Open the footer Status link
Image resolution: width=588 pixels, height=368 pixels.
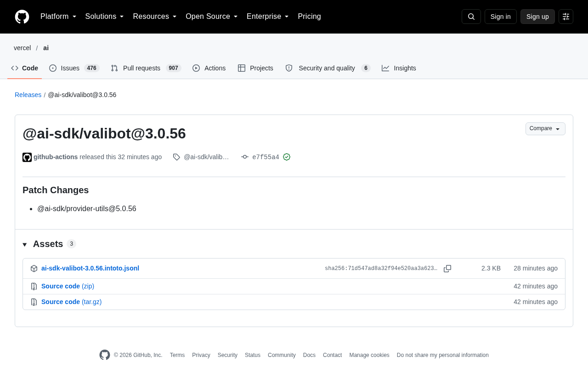pyautogui.click(x=253, y=355)
